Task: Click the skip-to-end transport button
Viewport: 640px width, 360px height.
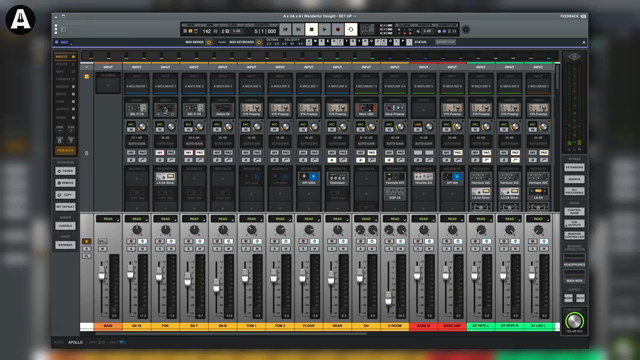Action: pyautogui.click(x=298, y=29)
